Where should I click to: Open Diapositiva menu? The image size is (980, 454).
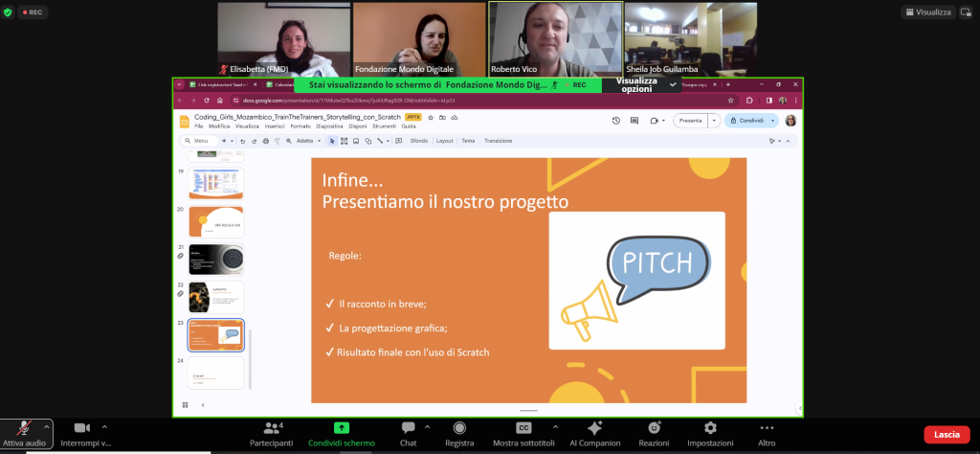pos(329,126)
